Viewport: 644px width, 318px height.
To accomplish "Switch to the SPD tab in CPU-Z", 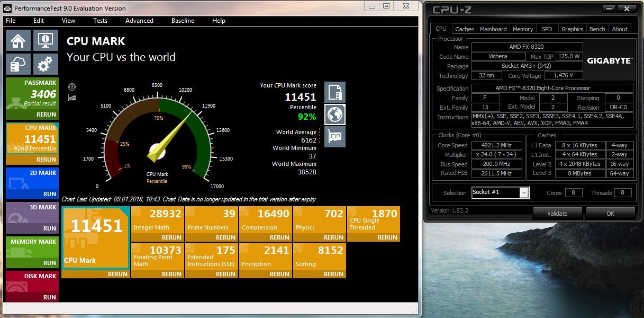I will [547, 29].
